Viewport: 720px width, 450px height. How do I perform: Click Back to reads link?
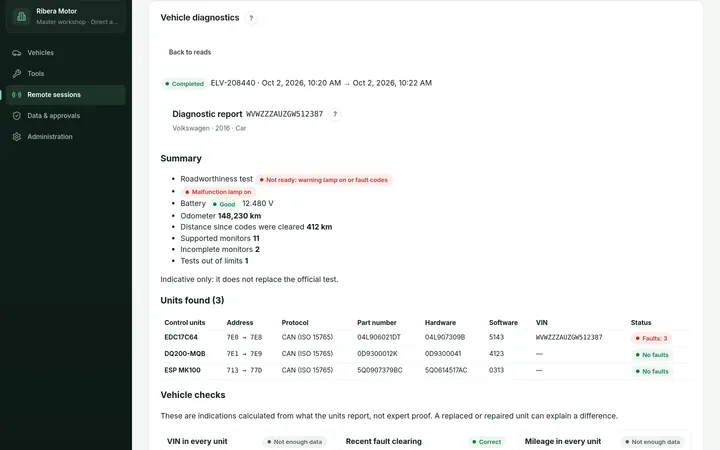tap(190, 52)
